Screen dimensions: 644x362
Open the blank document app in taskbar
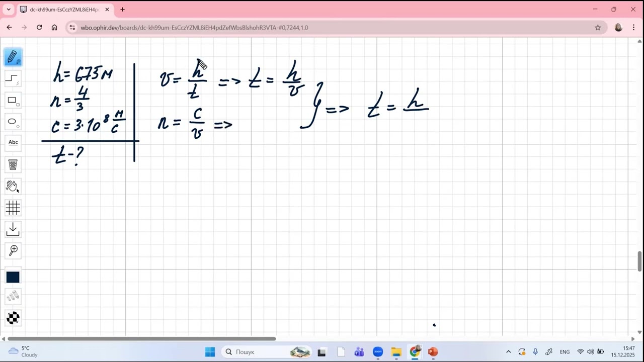pyautogui.click(x=341, y=352)
